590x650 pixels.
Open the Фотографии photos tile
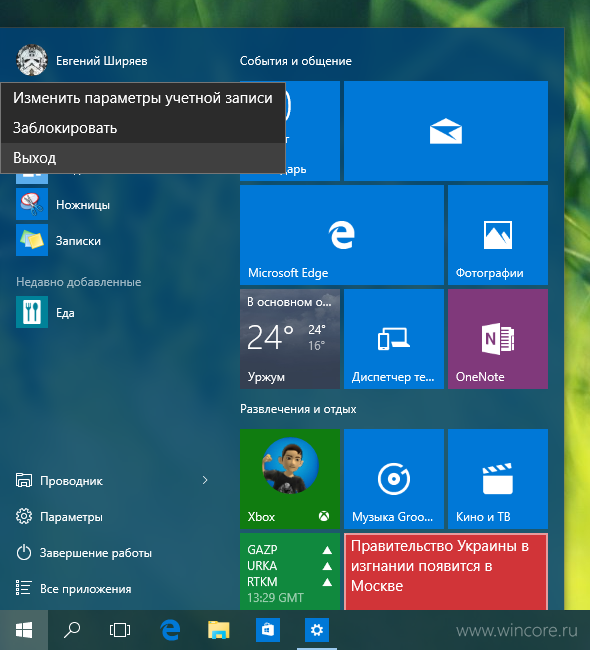pyautogui.click(x=498, y=235)
